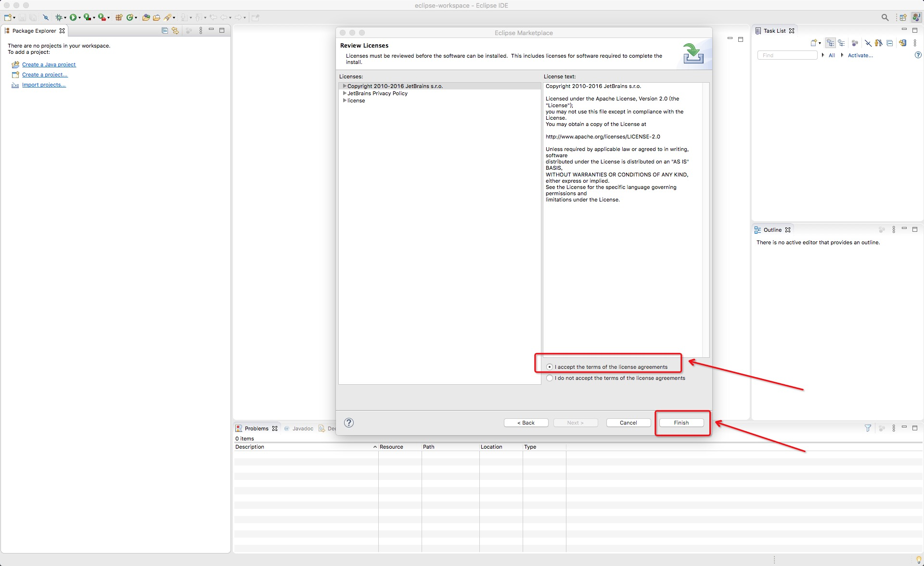Image resolution: width=924 pixels, height=566 pixels.
Task: Click the Cancel button in marketplace dialog
Action: (629, 423)
